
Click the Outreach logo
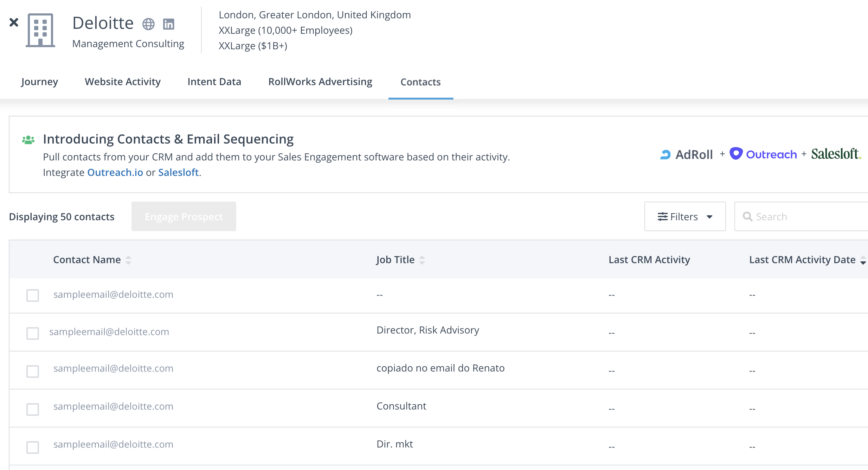[763, 154]
